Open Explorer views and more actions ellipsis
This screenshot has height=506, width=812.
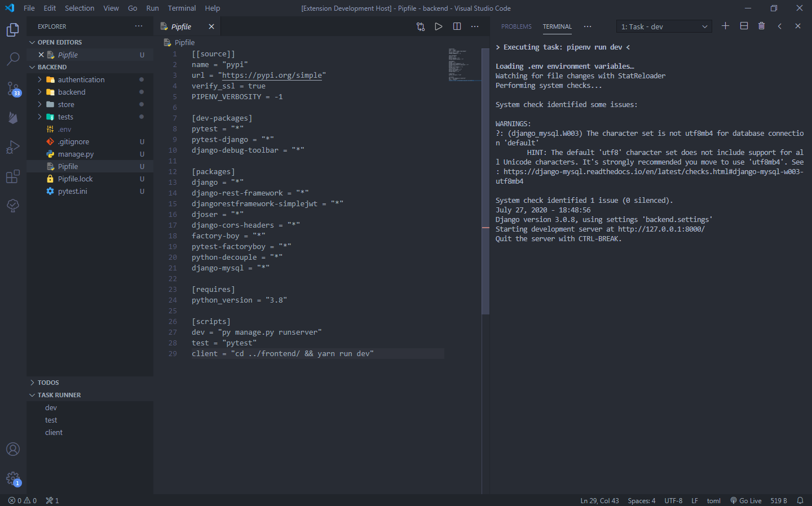[139, 26]
